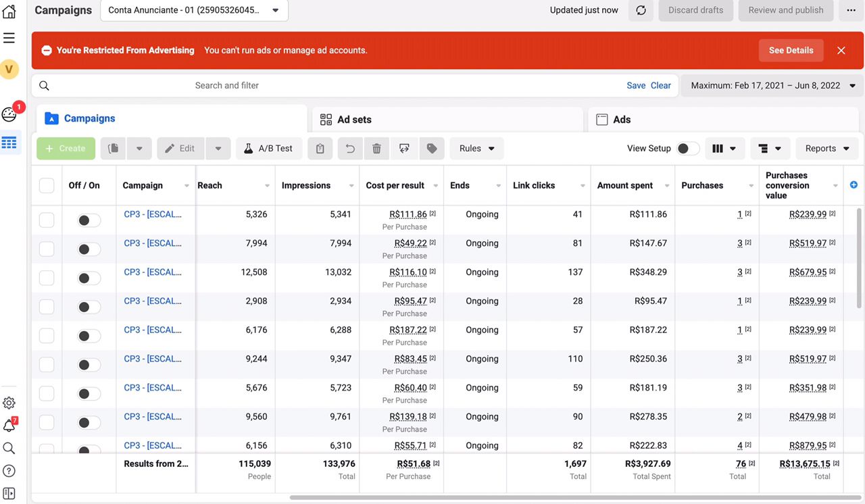Click the duplicate campaign icon

[114, 149]
